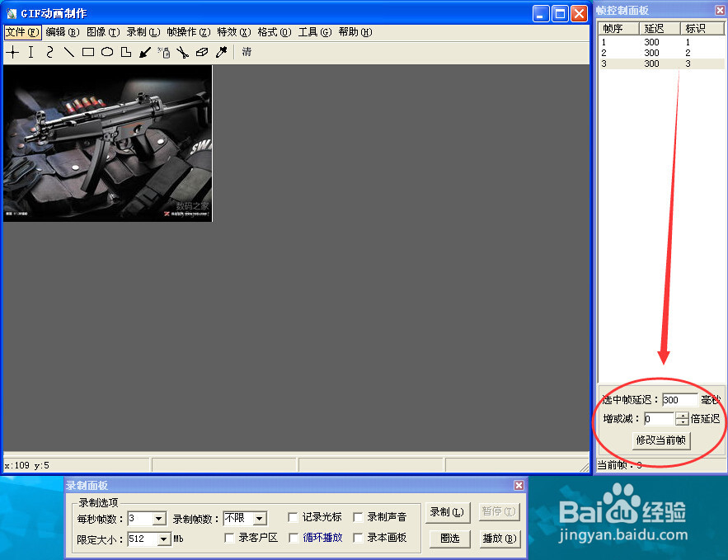This screenshot has height=560, width=728.
Task: Click the 圈选 button
Action: tap(450, 539)
